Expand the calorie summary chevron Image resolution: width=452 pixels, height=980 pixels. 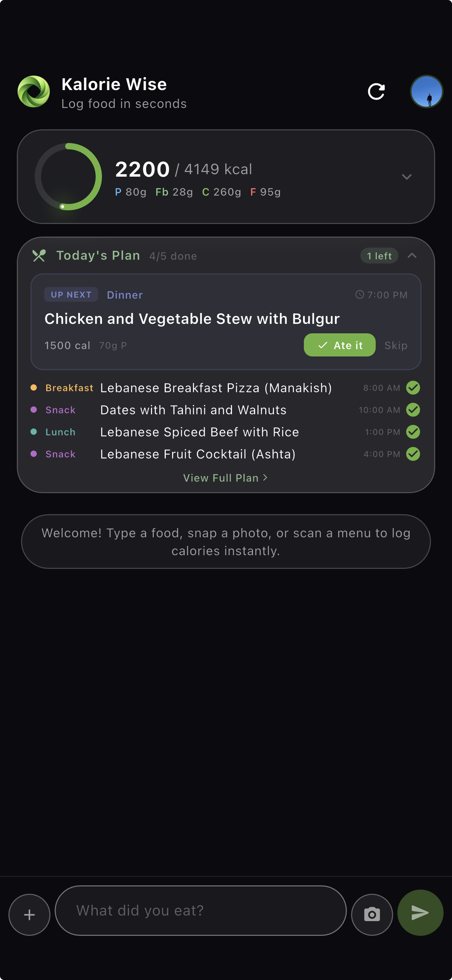click(406, 177)
